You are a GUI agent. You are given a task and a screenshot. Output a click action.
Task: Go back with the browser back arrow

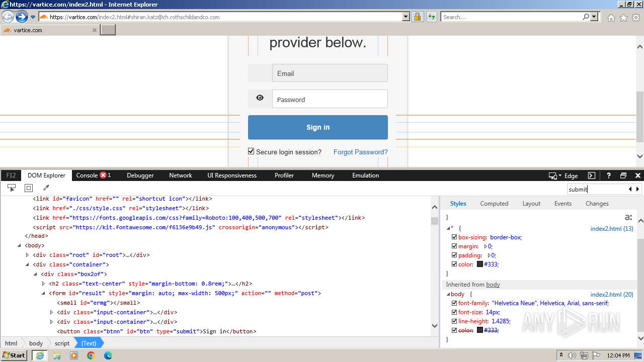point(8,17)
